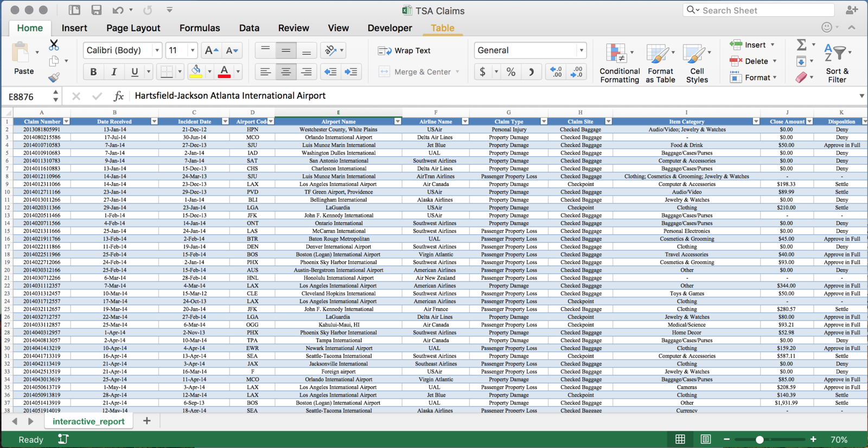
Task: Click the Fill down icon
Action: [x=801, y=61]
